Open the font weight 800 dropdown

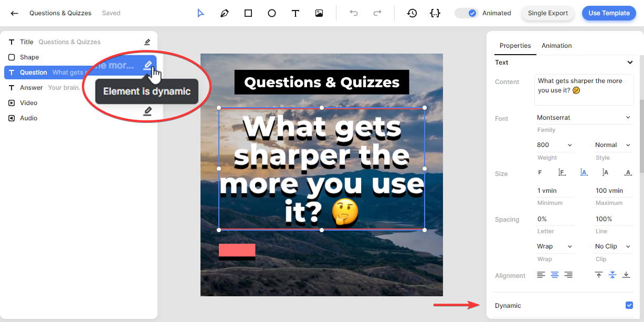554,145
